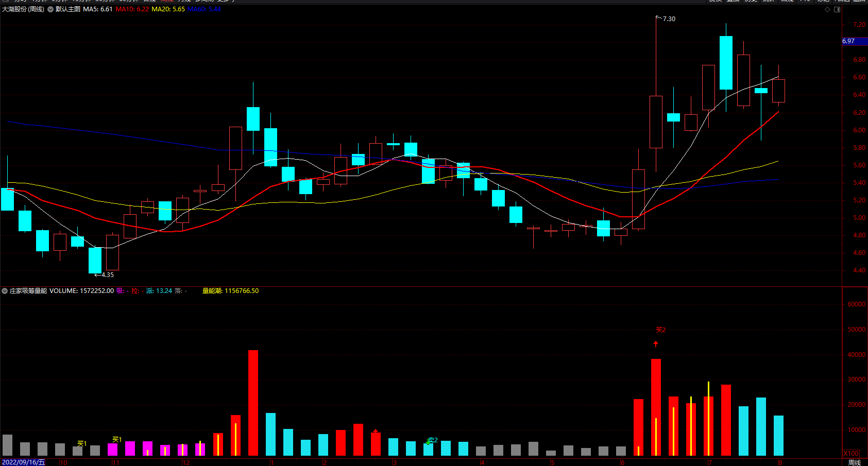This screenshot has width=868, height=466.
Task: Click the 60000 volume axis value
Action: tap(856, 304)
